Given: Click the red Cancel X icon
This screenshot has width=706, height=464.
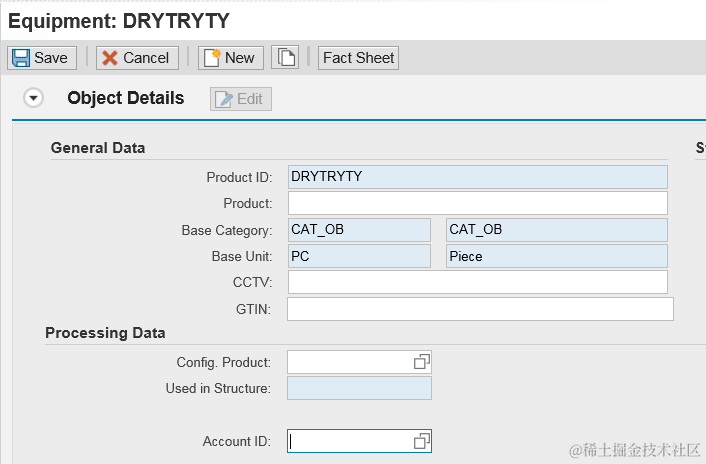Looking at the screenshot, I should point(110,58).
